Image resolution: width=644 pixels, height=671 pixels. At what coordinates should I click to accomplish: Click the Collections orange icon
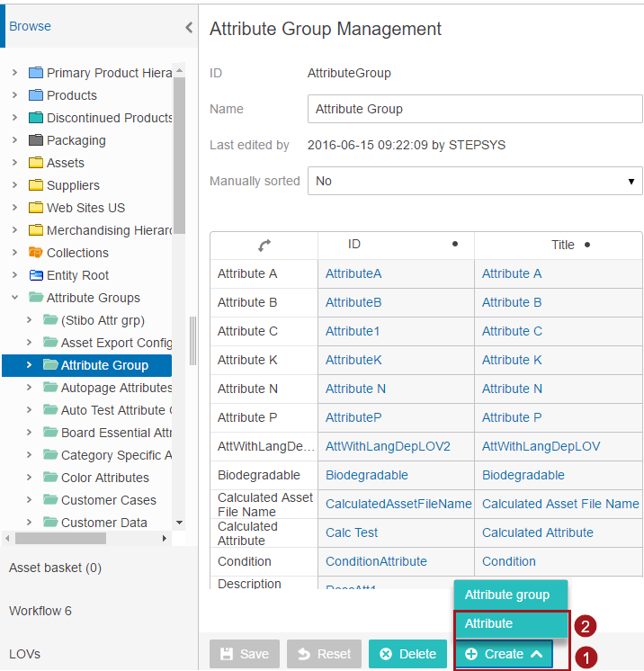point(36,253)
